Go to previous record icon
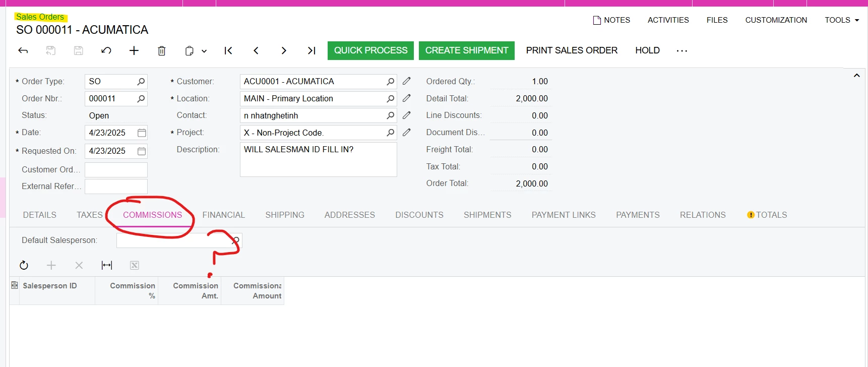The width and height of the screenshot is (868, 367). (256, 50)
